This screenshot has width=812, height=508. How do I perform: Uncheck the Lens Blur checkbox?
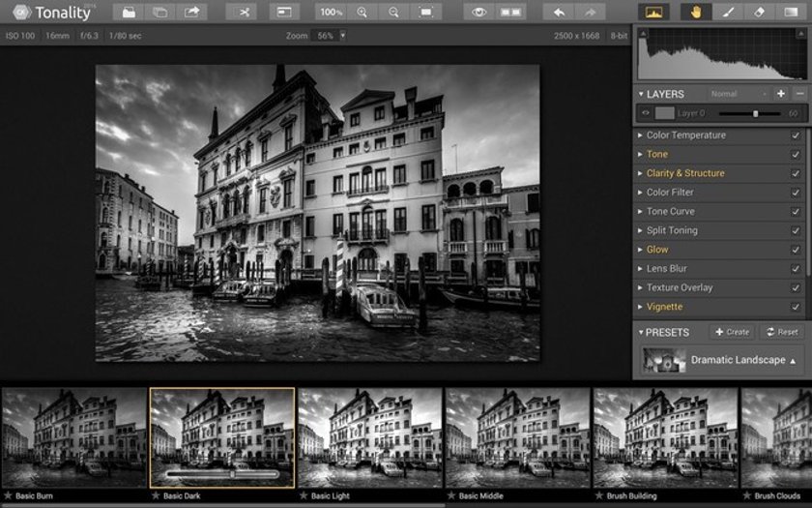(x=796, y=269)
